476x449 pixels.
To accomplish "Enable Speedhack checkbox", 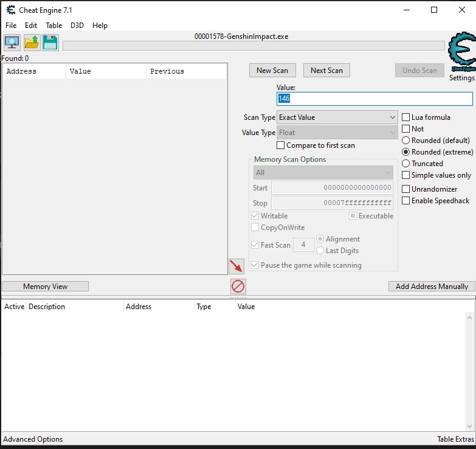I will pos(406,201).
